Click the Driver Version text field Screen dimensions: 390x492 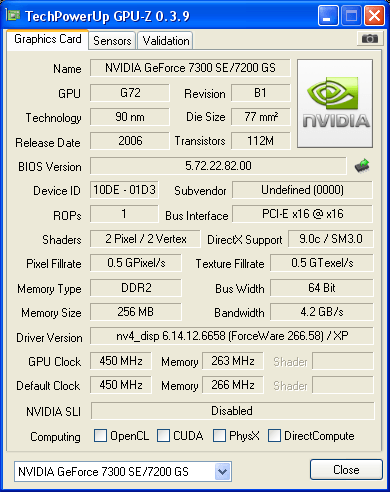click(232, 336)
